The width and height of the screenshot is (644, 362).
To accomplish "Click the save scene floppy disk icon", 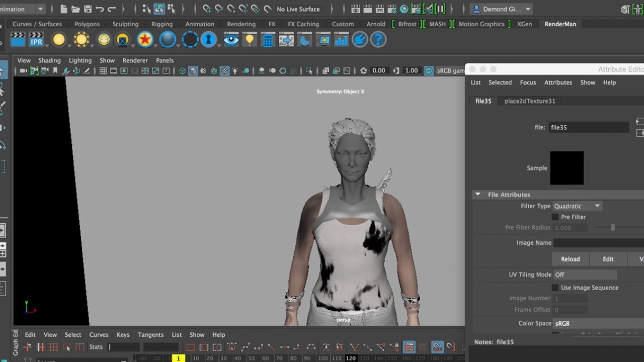I will coord(88,9).
